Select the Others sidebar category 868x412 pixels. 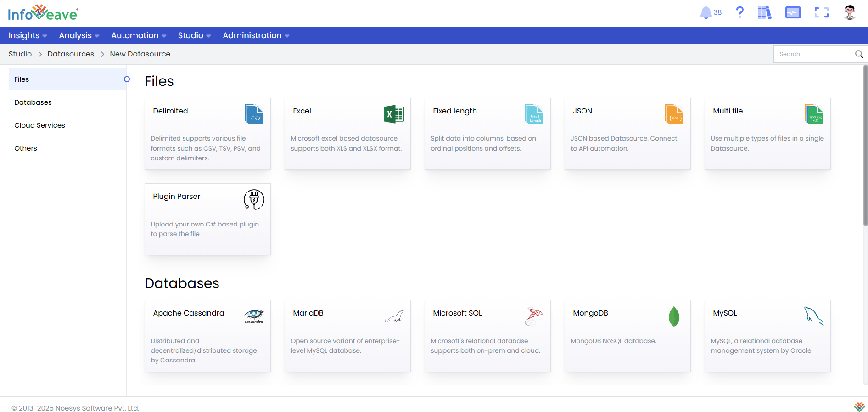67,148
